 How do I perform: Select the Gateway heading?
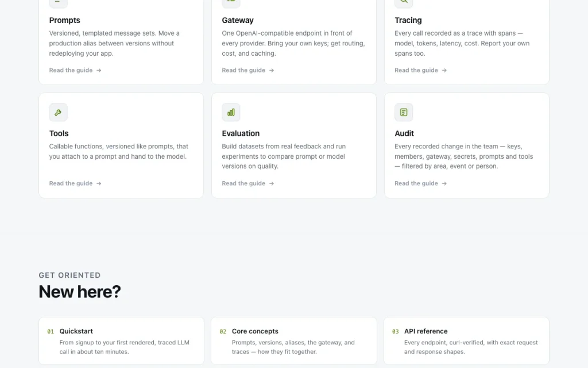coord(237,20)
